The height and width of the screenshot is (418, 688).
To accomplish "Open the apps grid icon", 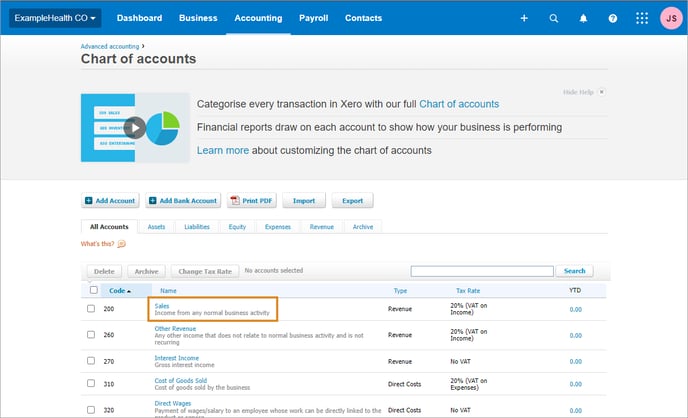I will (642, 18).
